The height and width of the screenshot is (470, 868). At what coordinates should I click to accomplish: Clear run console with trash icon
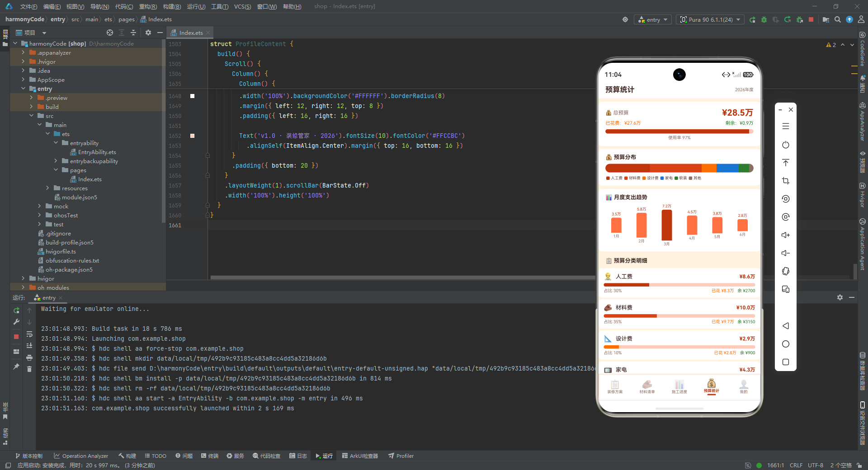(29, 369)
